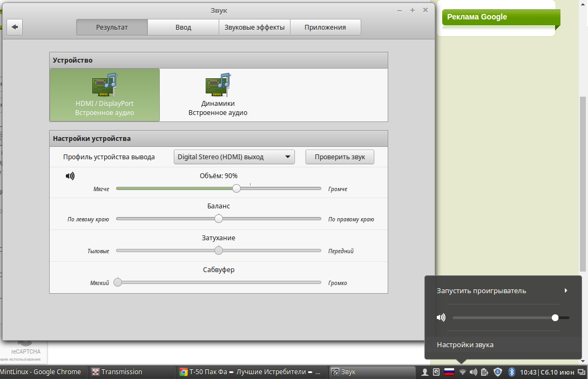
Task: Click the Russian flag keyboard layout icon
Action: 449,372
